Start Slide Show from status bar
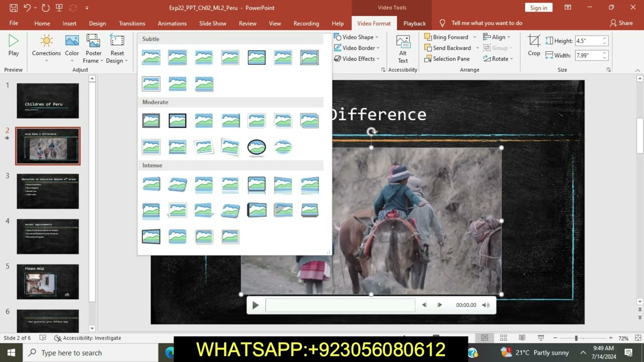644x362 pixels. pyautogui.click(x=540, y=338)
